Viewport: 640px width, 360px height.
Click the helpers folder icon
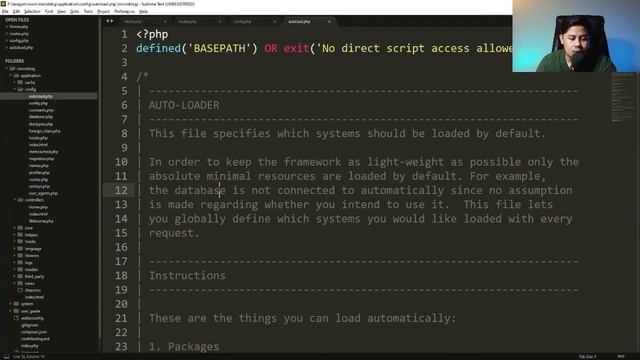point(20,235)
